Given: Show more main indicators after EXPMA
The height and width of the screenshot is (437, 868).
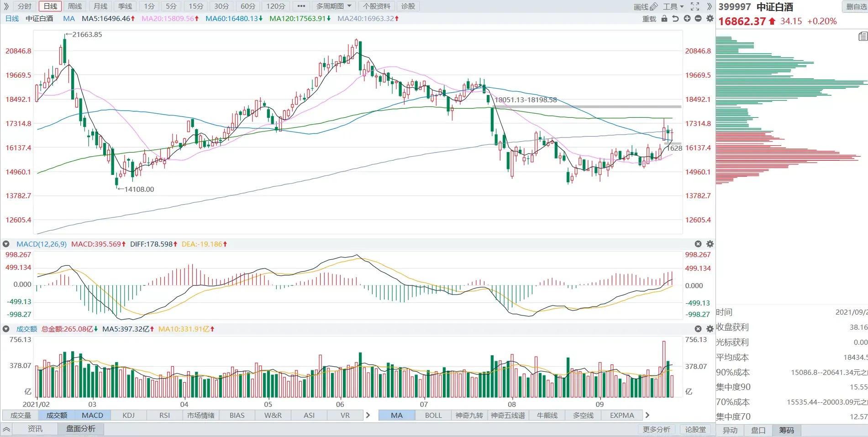Looking at the screenshot, I should (x=647, y=415).
